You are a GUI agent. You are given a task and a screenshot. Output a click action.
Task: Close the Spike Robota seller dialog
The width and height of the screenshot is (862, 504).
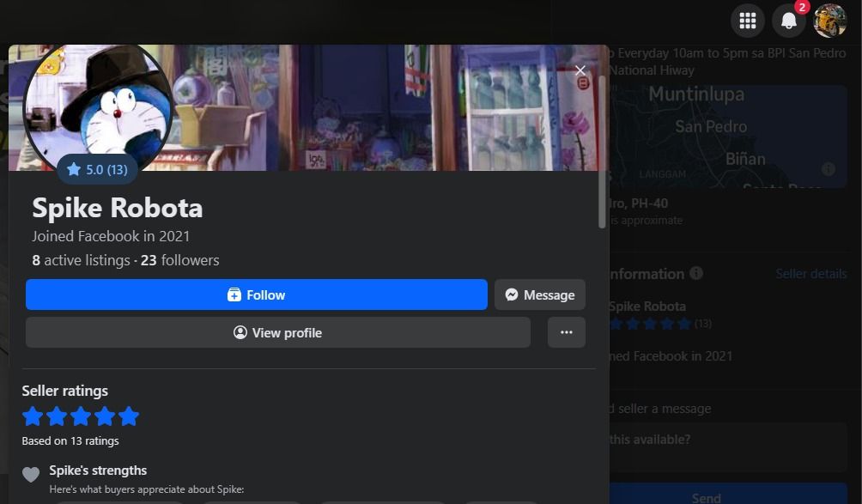coord(580,70)
